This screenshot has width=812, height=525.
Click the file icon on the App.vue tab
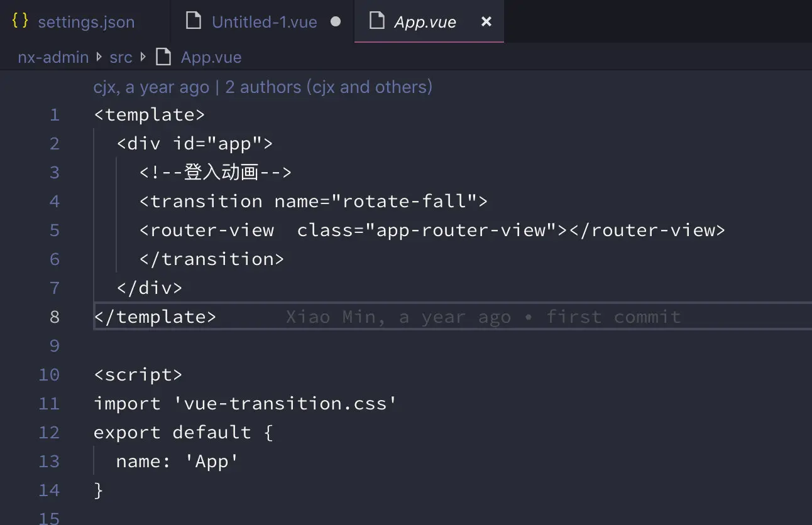tap(377, 21)
